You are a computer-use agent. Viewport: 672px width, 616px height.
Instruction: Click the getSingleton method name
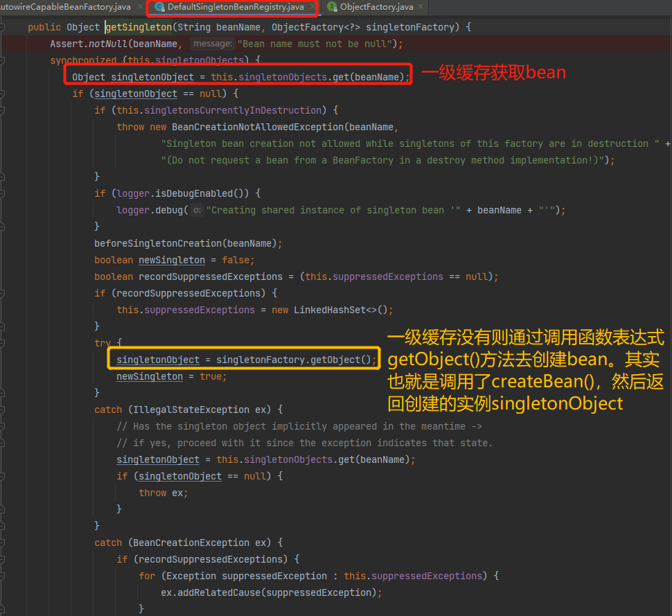tap(139, 27)
